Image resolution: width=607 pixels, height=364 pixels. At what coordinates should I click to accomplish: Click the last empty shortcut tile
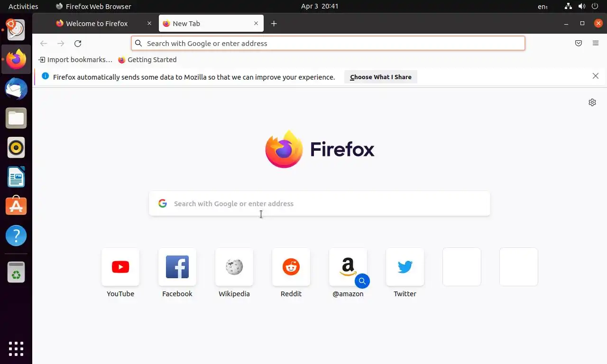pyautogui.click(x=519, y=267)
